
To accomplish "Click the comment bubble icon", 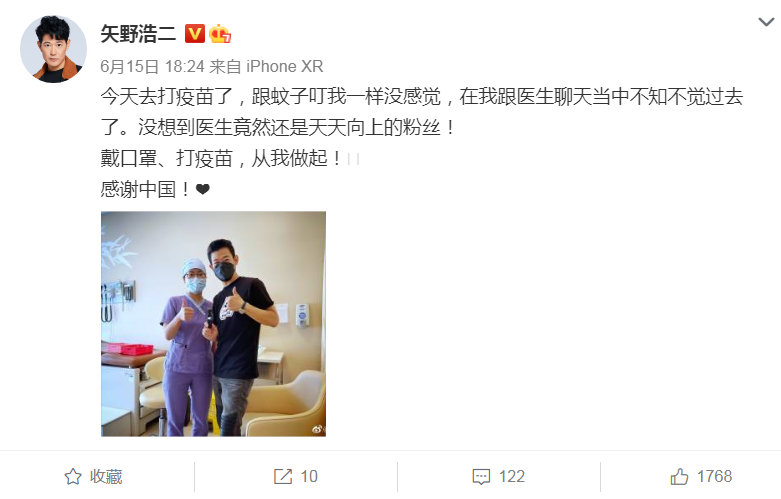I will pyautogui.click(x=481, y=477).
